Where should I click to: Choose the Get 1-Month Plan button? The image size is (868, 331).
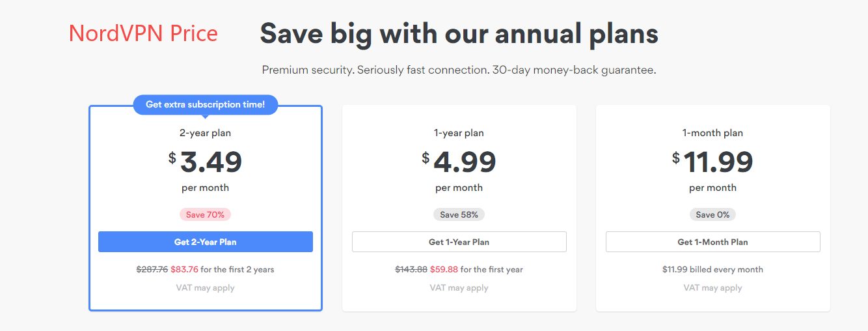click(712, 242)
